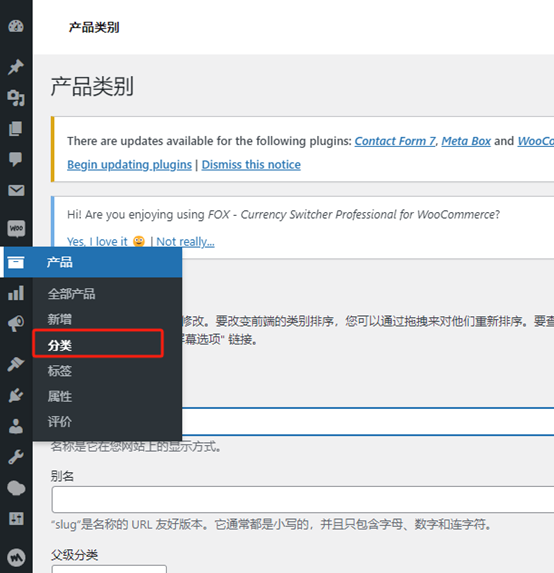Viewport: 554px width, 573px height.
Task: Click the 别名 field label
Action: (62, 476)
